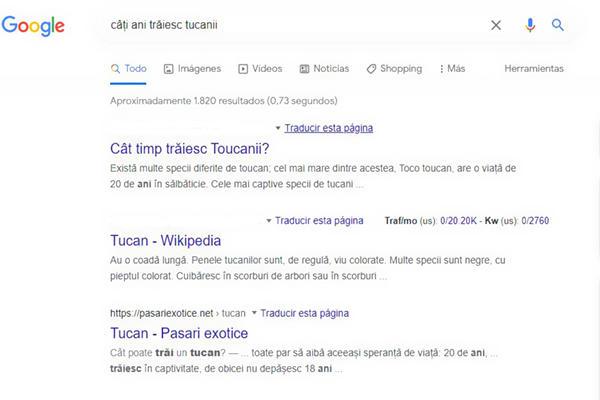Select the Todo tab
This screenshot has height=400, width=600.
point(129,69)
